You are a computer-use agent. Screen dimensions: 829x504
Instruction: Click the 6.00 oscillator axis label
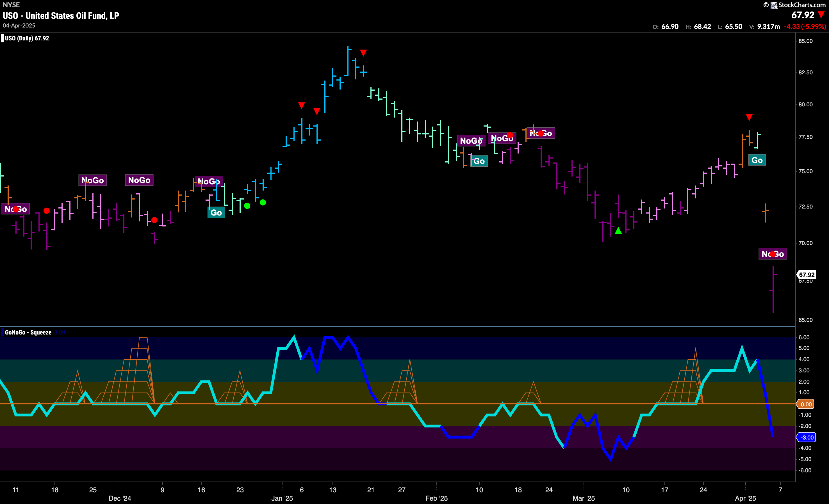point(804,337)
